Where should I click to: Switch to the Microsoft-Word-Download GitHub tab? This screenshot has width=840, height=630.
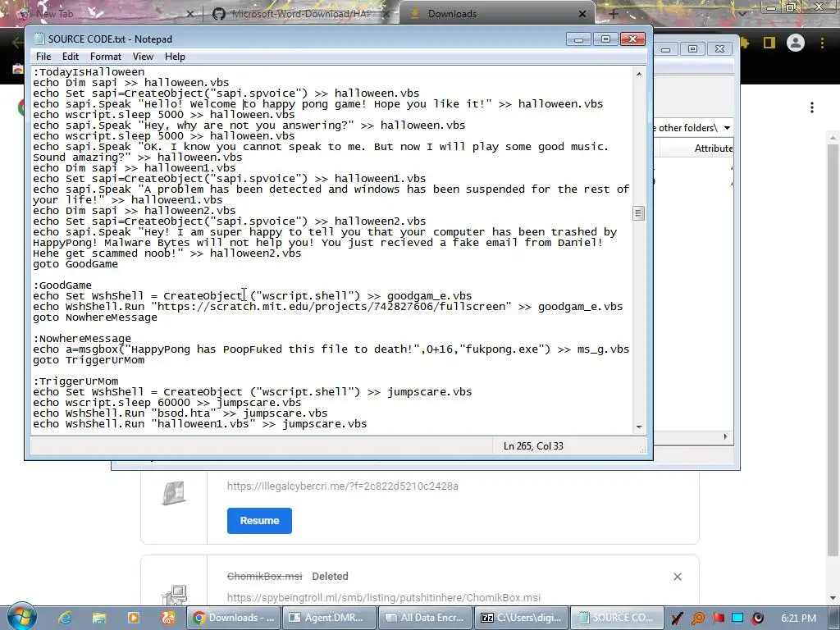pyautogui.click(x=300, y=14)
